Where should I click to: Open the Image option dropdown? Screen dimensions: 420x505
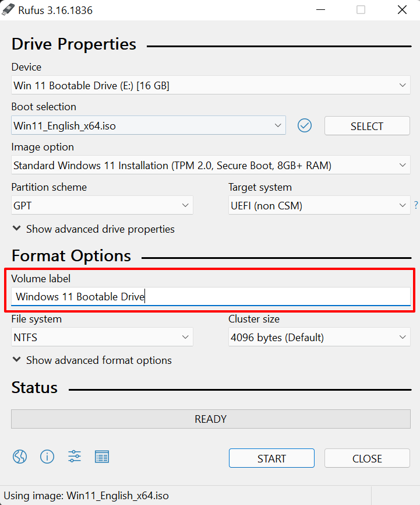pyautogui.click(x=210, y=166)
